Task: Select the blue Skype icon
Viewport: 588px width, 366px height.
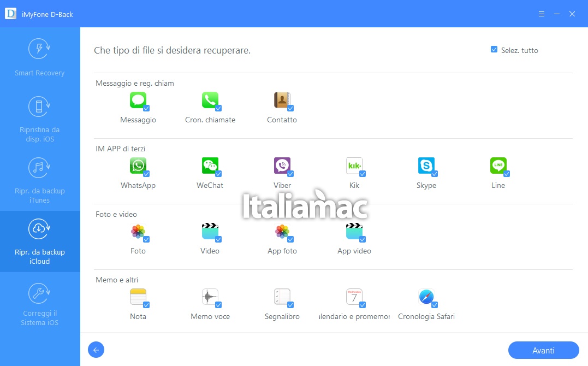Action: click(x=426, y=166)
